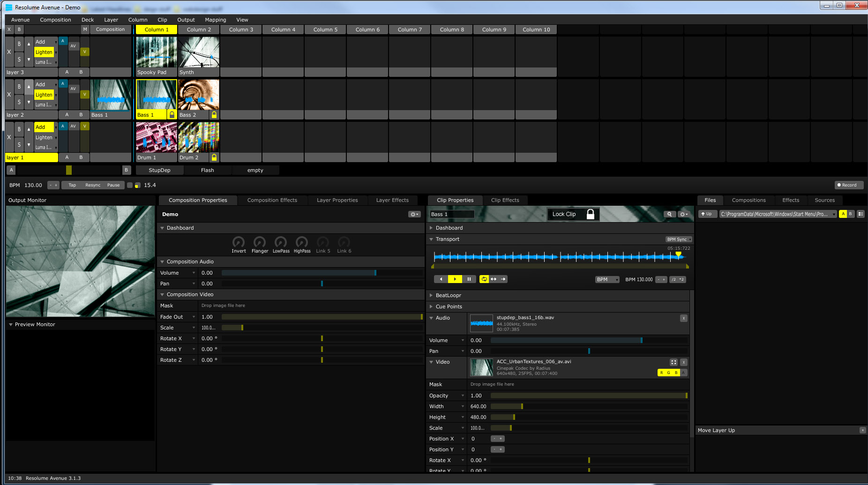
Task: Click the Record button
Action: point(848,185)
